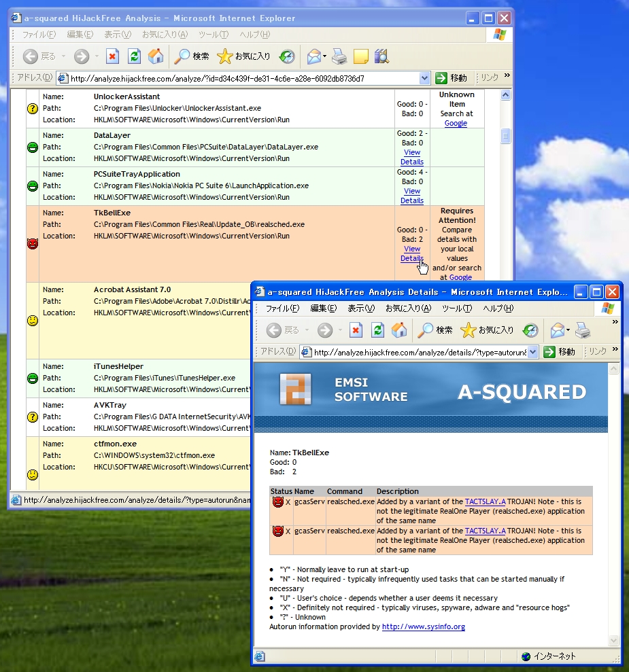Click the a-squared logo in the Details page header
Image resolution: width=629 pixels, height=672 pixels.
pyautogui.click(x=295, y=389)
